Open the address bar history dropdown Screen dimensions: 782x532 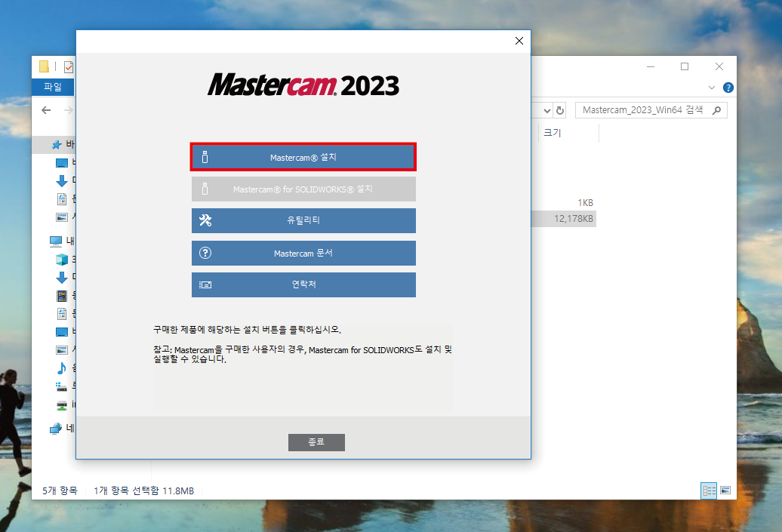coord(547,110)
